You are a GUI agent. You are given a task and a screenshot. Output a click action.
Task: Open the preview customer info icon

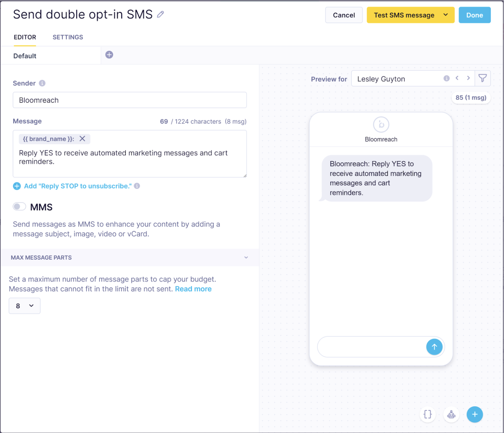point(446,78)
